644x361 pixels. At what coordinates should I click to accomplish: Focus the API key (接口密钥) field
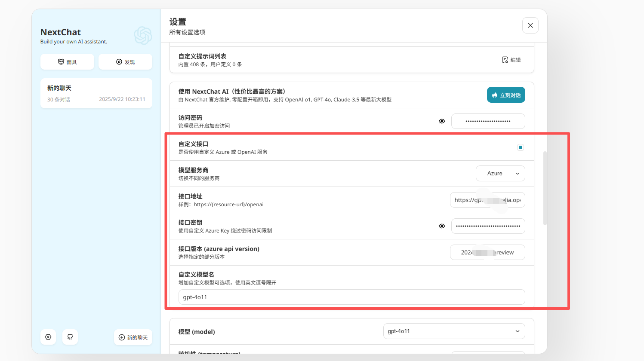(x=488, y=226)
